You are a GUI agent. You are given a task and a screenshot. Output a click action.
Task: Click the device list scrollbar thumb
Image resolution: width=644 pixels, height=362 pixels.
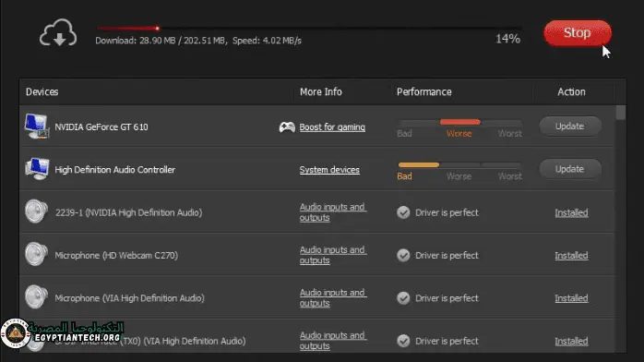(621, 112)
